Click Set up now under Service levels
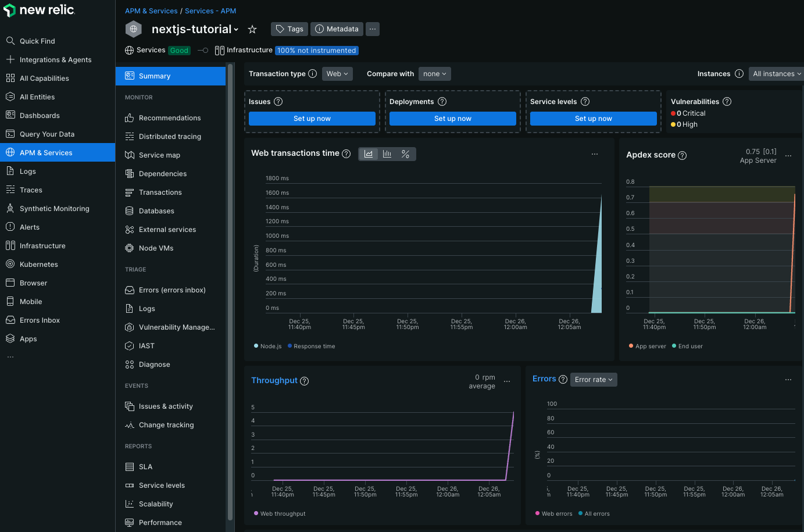804x532 pixels. (x=594, y=119)
